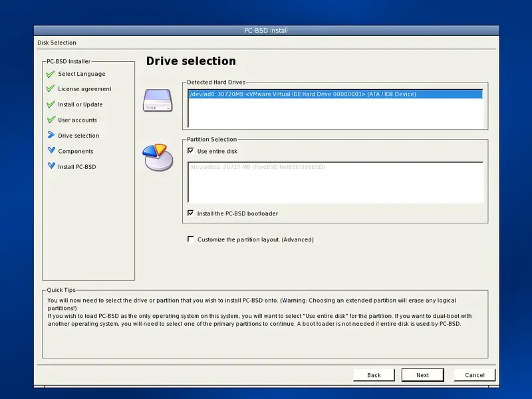Click the Detected Hard Drives group label
Viewport: 532px width, 399px height.
[216, 82]
